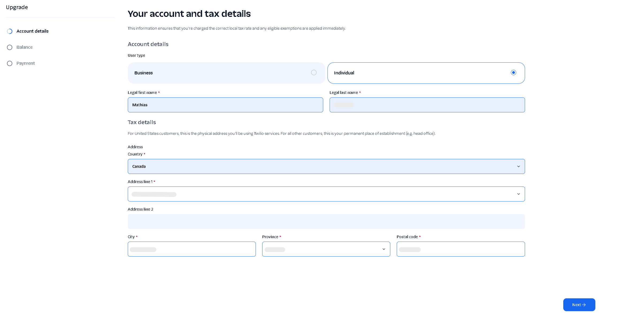Viewport: 644px width, 320px height.
Task: Click the Balance step circle icon
Action: [10, 47]
